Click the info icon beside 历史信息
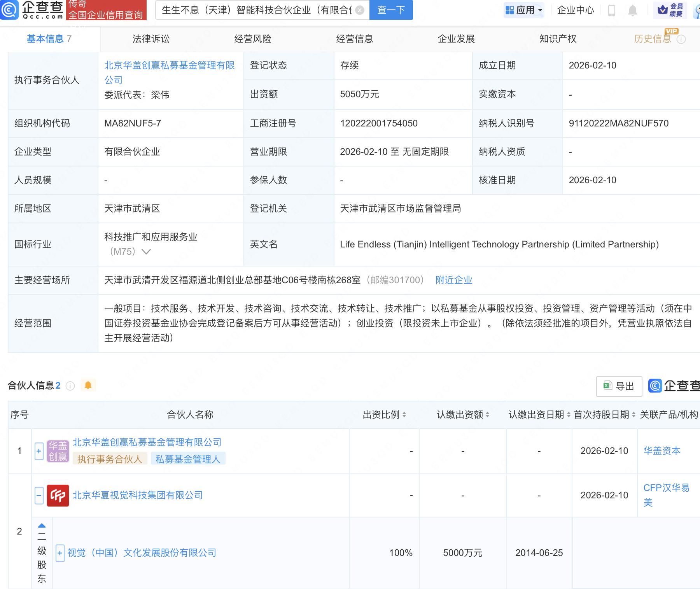The width and height of the screenshot is (700, 589). tap(681, 39)
